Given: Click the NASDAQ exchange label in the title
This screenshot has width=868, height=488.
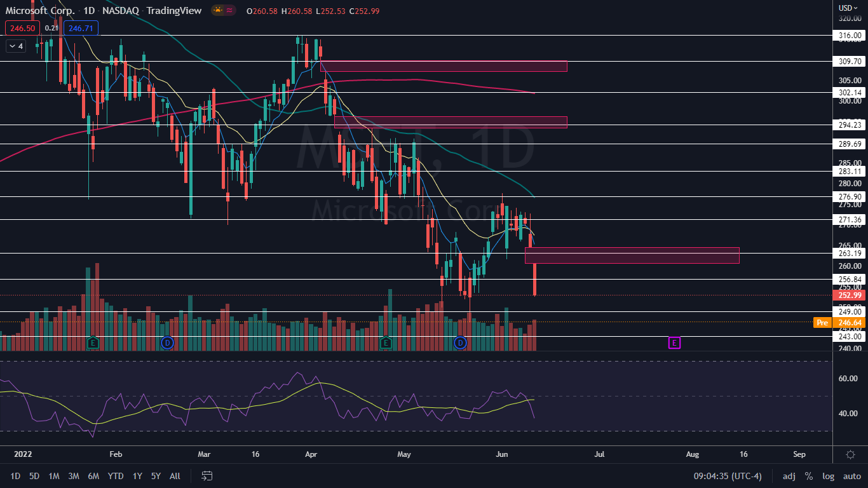Looking at the screenshot, I should coord(121,10).
